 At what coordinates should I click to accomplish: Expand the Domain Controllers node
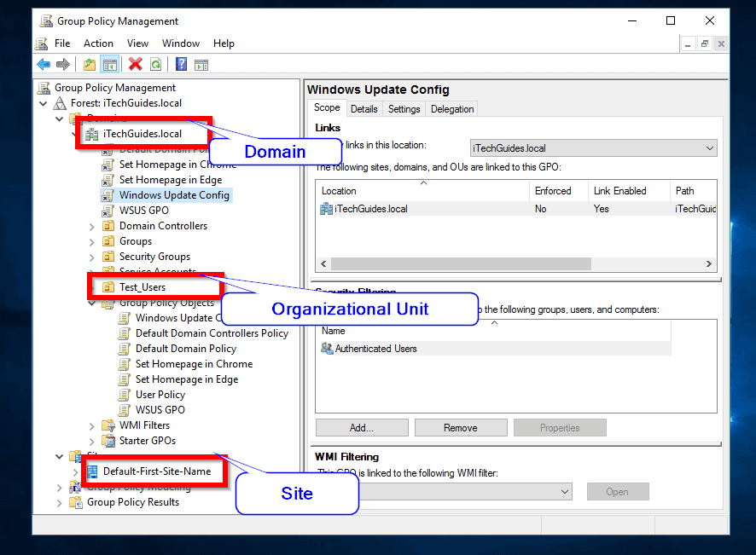[90, 225]
